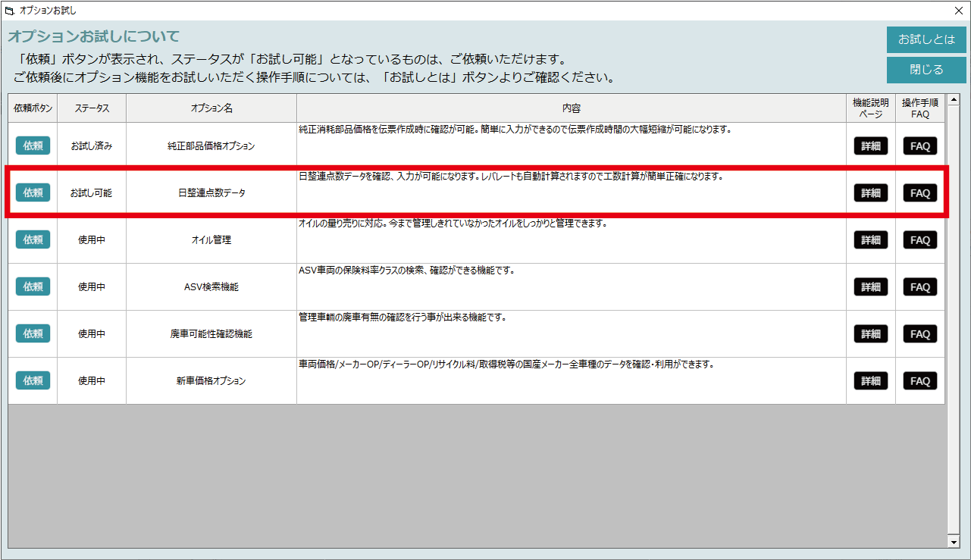Click the 操作手順FAQ column header
This screenshot has width=971, height=560.
pos(920,108)
